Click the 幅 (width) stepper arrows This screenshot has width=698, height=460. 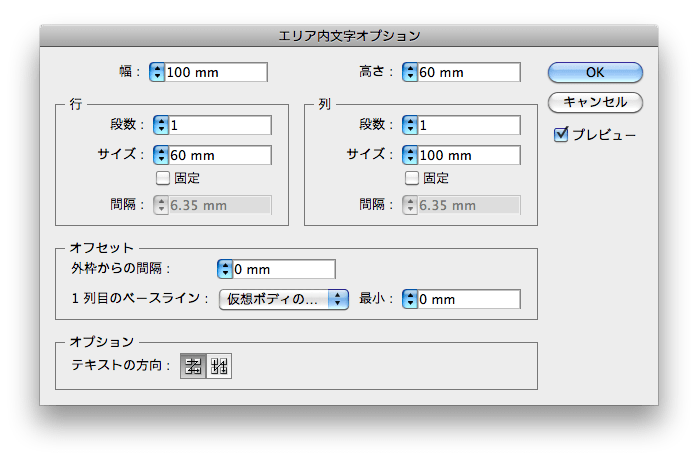(x=157, y=72)
